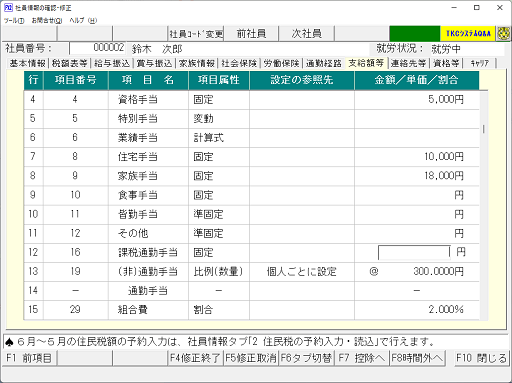
Task: Click the table's vertical scrollbar thumb
Action: [484, 129]
